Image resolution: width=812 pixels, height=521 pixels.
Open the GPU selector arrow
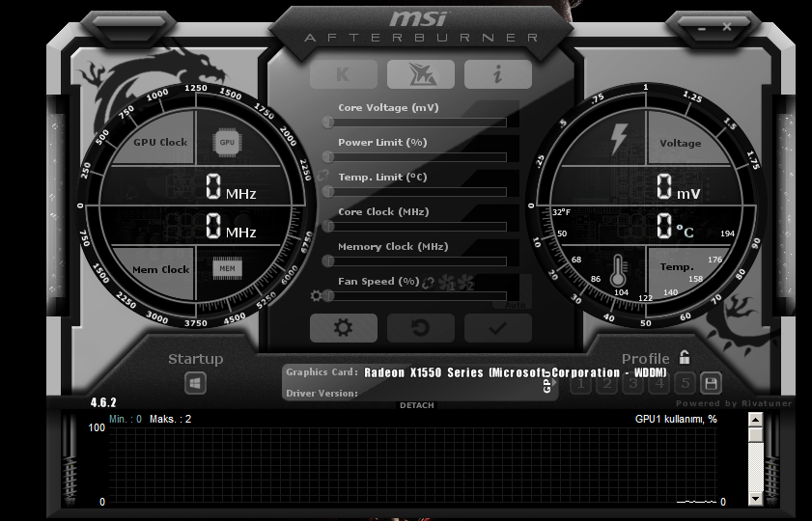click(x=554, y=383)
